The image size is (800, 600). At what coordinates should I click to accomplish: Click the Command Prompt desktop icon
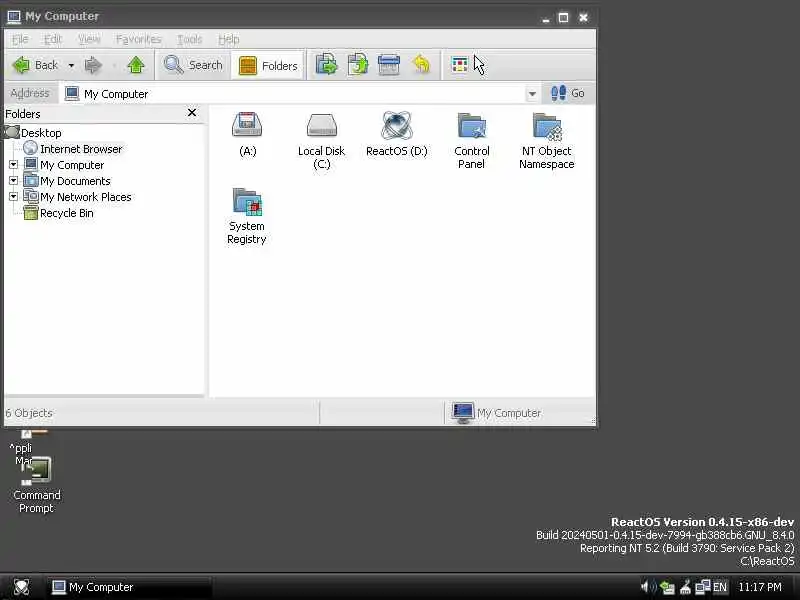(36, 485)
